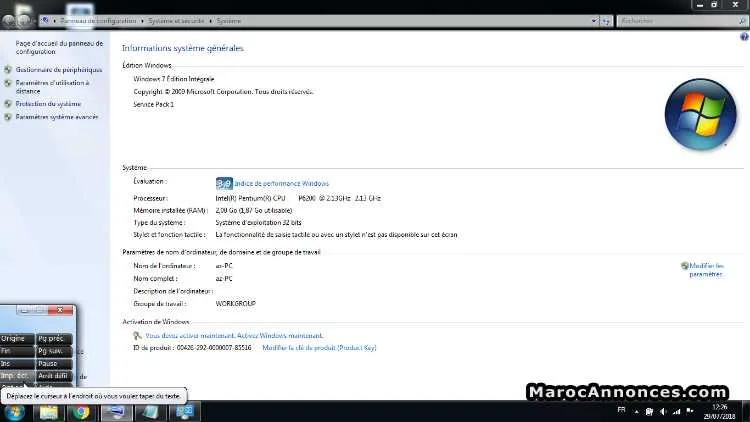The width and height of the screenshot is (750, 422).
Task: Click Modifier la clé de produit link
Action: pyautogui.click(x=319, y=348)
